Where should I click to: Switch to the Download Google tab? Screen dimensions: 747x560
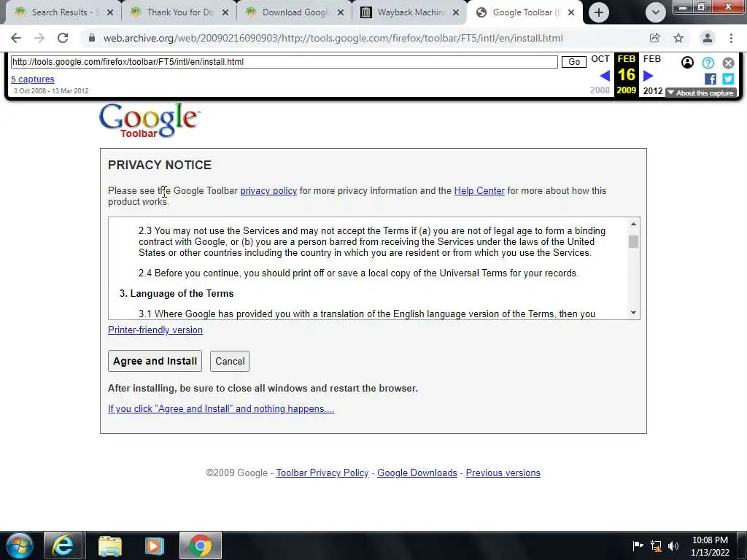tap(295, 12)
